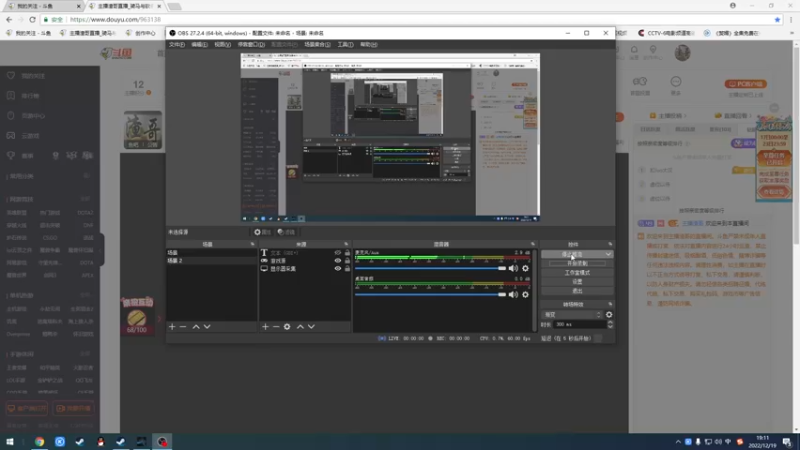Open 停靠窗口 menu in OBS

pyautogui.click(x=251, y=44)
